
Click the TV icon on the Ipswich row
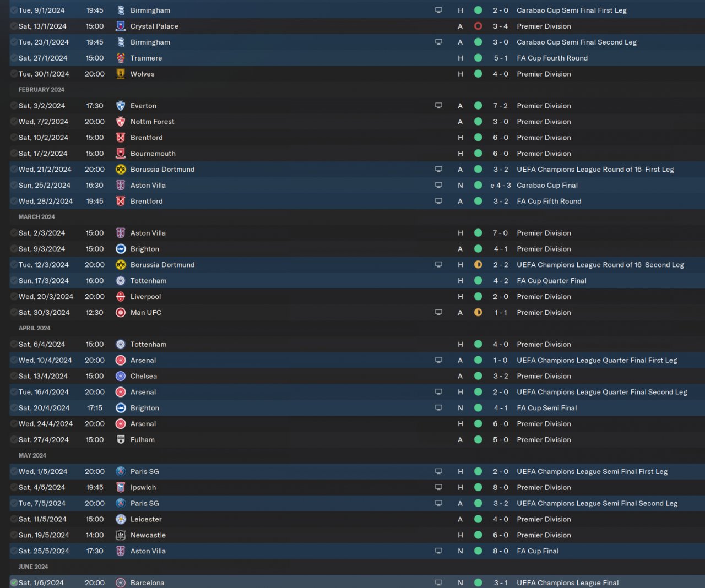click(438, 487)
